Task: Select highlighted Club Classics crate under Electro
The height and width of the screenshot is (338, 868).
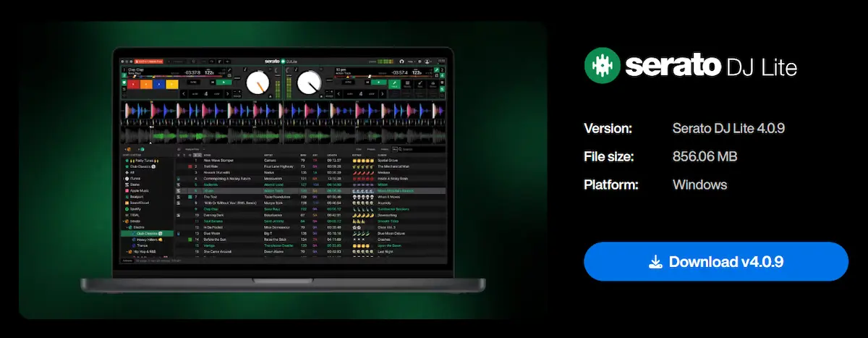Action: pyautogui.click(x=148, y=233)
